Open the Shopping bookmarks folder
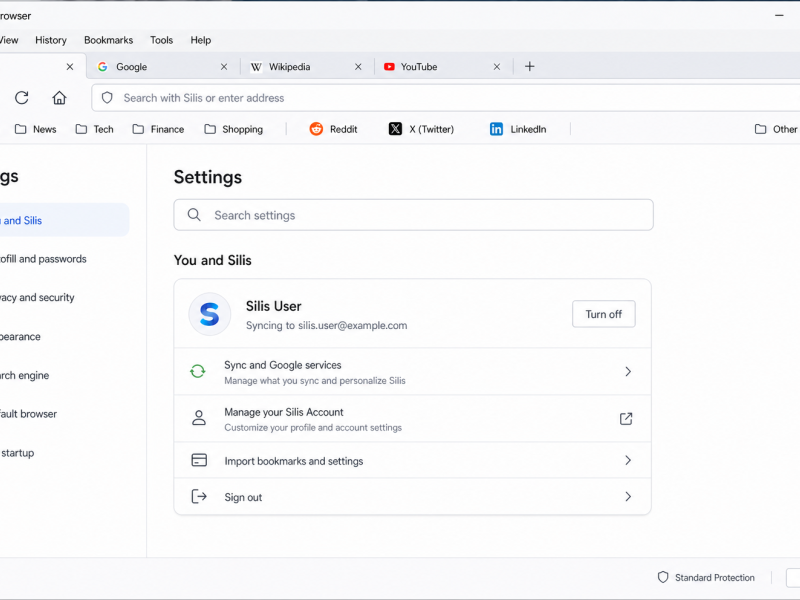Image resolution: width=800 pixels, height=600 pixels. pyautogui.click(x=234, y=129)
